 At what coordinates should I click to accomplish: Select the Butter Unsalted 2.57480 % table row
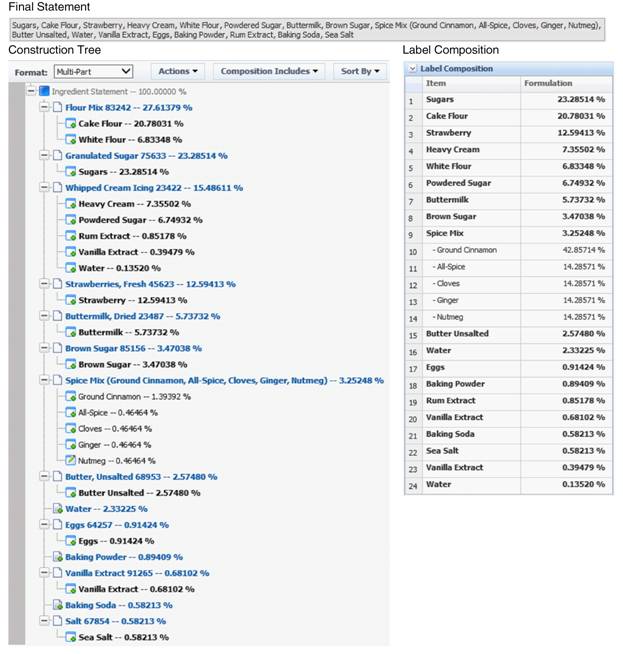(508, 334)
